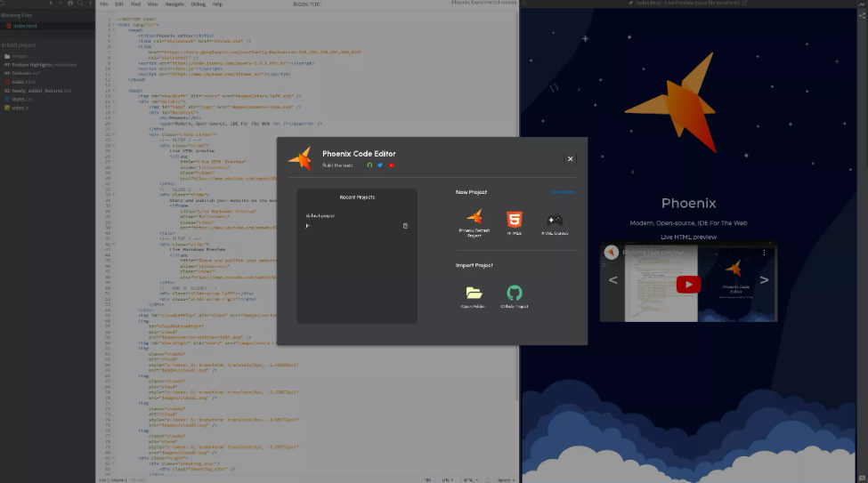Close the Phoenix Code Editor dialog
Viewport: 868px width, 483px height.
[570, 159]
